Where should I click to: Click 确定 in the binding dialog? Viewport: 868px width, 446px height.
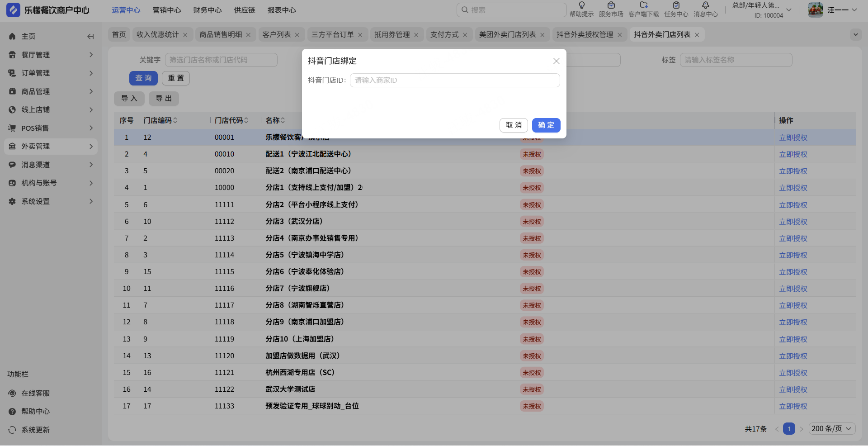point(546,125)
